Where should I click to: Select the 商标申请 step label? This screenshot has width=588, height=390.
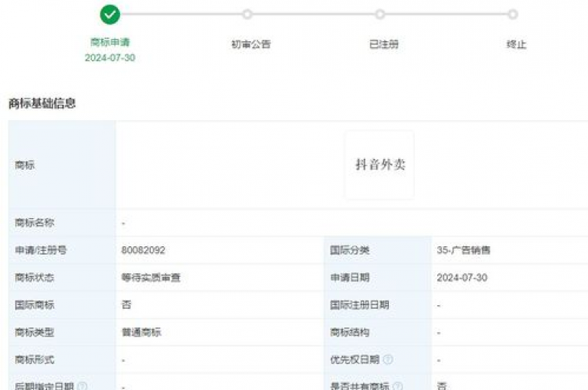click(x=110, y=42)
